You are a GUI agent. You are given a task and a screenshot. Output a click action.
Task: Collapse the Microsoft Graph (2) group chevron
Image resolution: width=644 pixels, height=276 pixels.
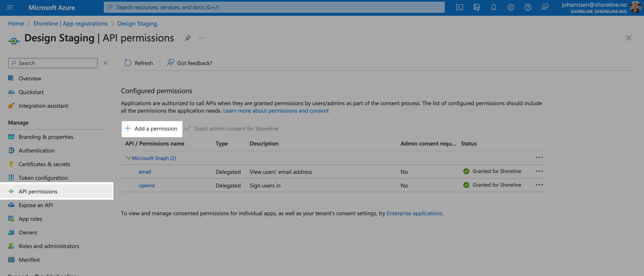pos(128,158)
